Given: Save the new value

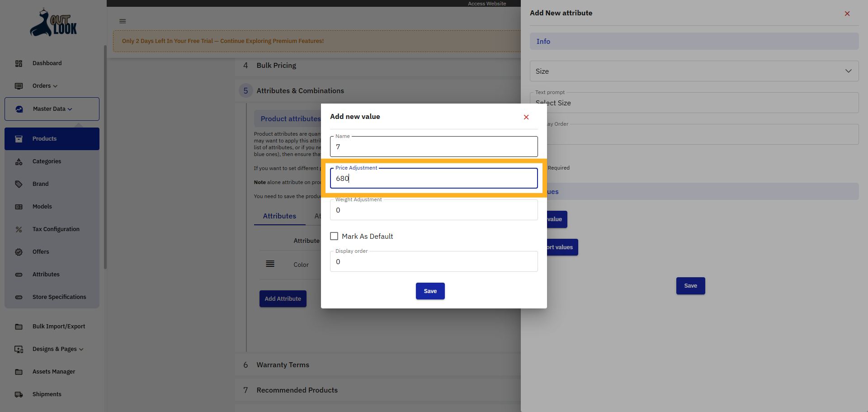Looking at the screenshot, I should tap(430, 291).
